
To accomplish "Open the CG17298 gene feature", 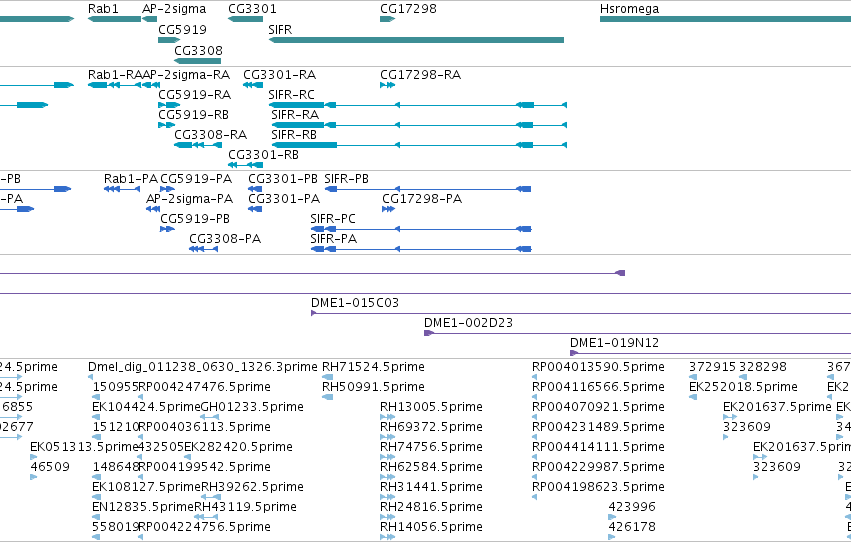I will coord(388,19).
